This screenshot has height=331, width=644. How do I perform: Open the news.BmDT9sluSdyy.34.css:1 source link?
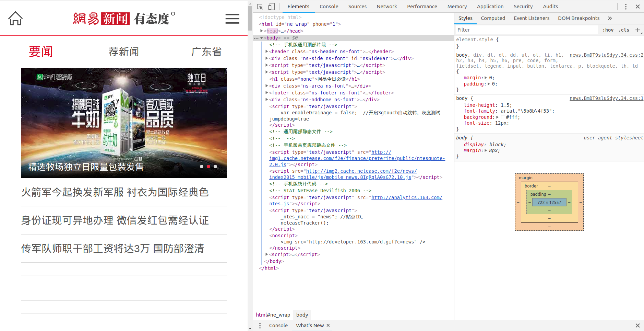click(606, 98)
